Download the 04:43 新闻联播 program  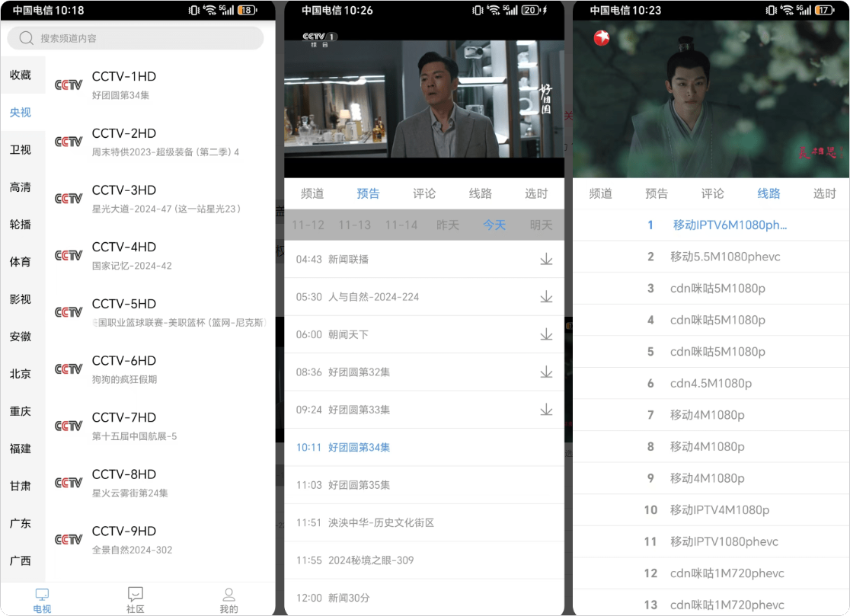point(546,260)
